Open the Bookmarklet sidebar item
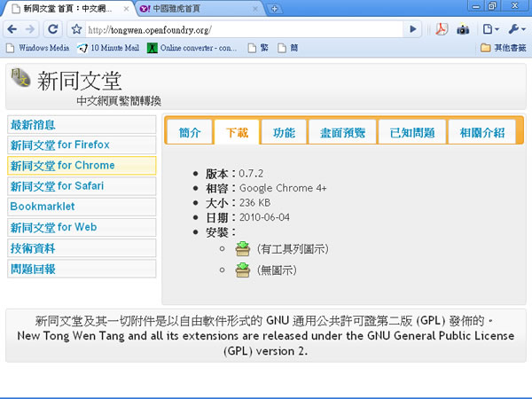This screenshot has width=532, height=399. pos(82,207)
